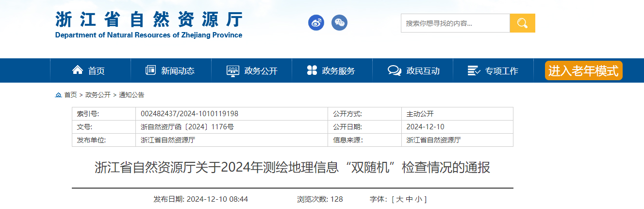
Task: Go to 首页 in the breadcrumb
Action: [70, 95]
